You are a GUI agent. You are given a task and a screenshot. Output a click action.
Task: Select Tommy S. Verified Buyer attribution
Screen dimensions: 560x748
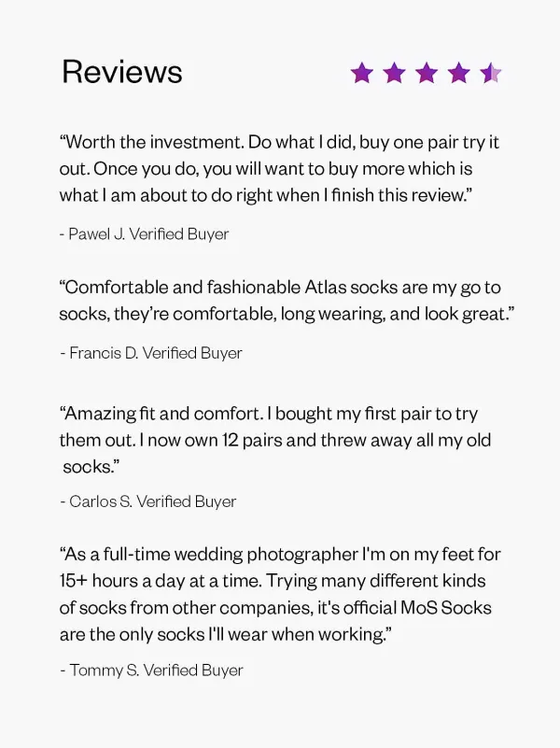tap(151, 670)
